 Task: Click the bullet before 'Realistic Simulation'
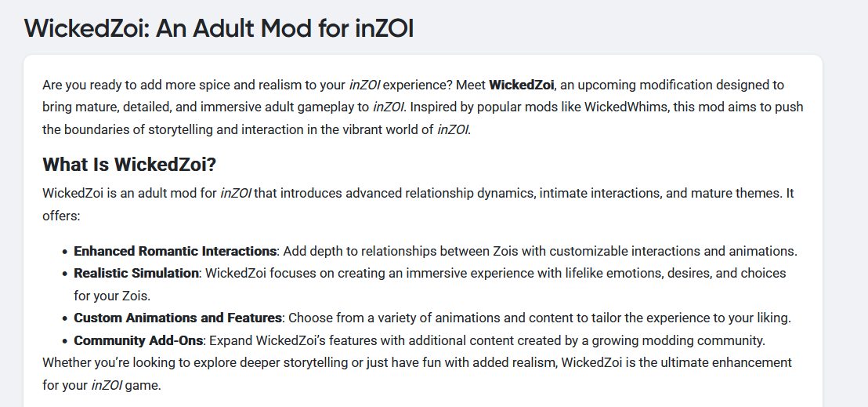coord(65,274)
